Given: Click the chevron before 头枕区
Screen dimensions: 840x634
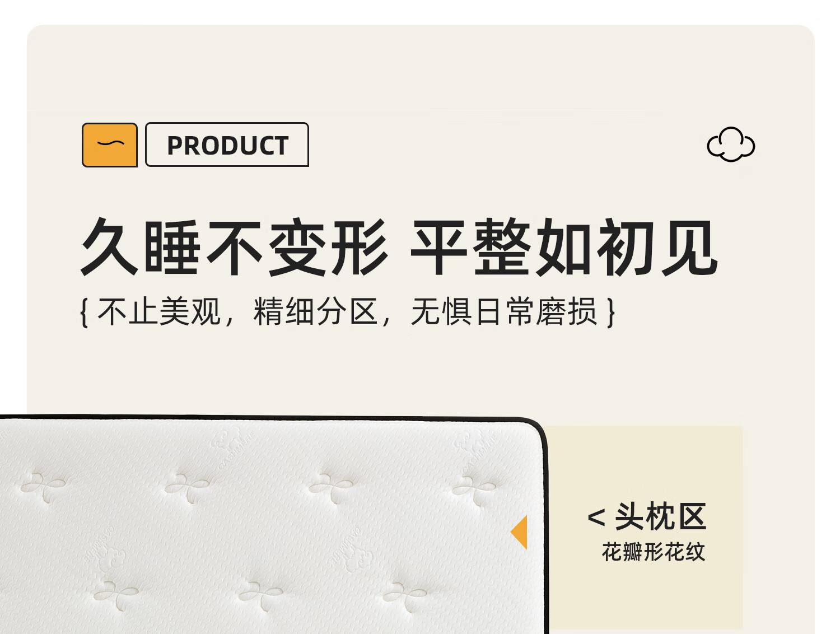Looking at the screenshot, I should (596, 518).
